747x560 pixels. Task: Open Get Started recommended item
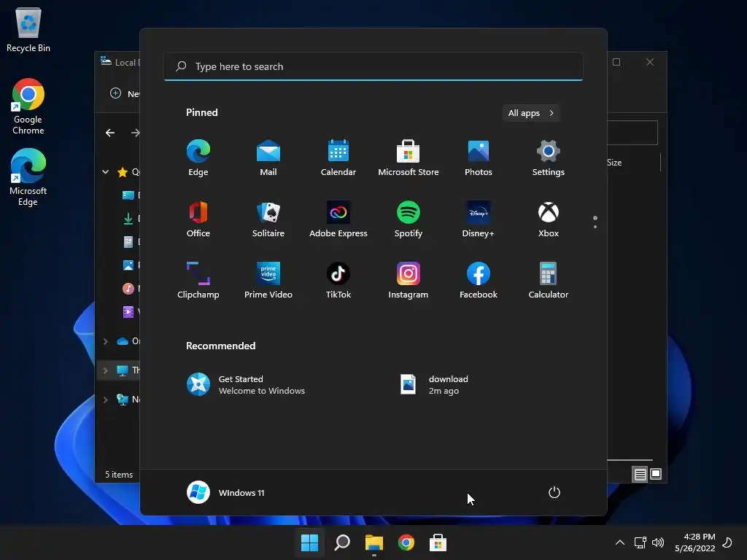246,385
